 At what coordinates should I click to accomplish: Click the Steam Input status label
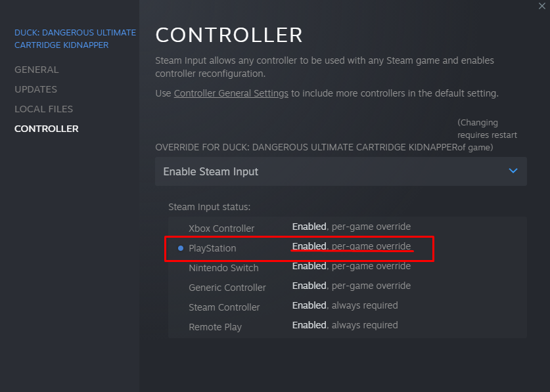pos(209,207)
